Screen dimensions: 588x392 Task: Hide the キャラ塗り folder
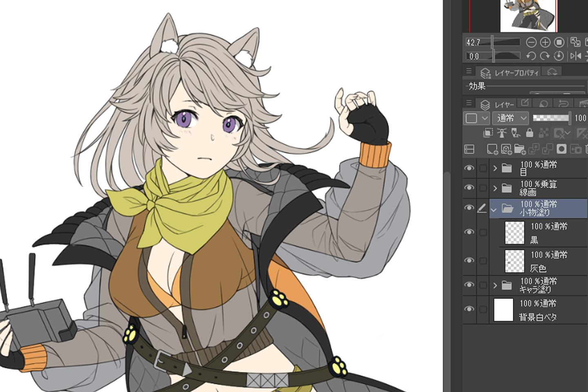[469, 285]
